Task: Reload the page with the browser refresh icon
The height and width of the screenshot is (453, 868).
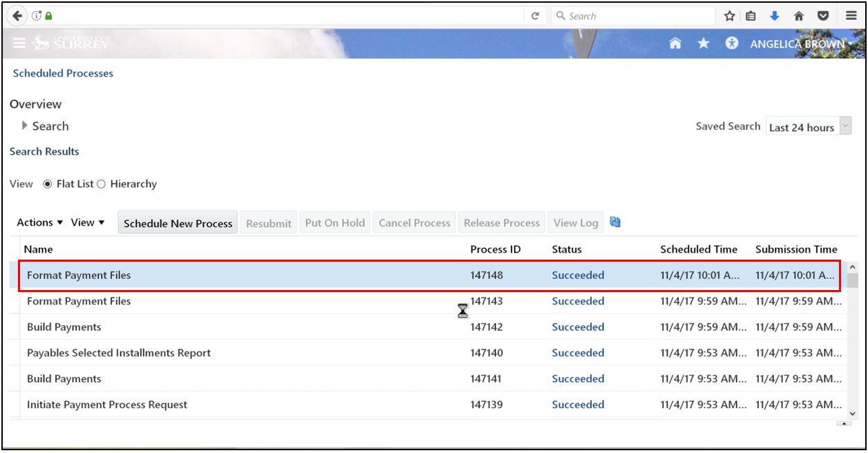Action: (x=535, y=15)
